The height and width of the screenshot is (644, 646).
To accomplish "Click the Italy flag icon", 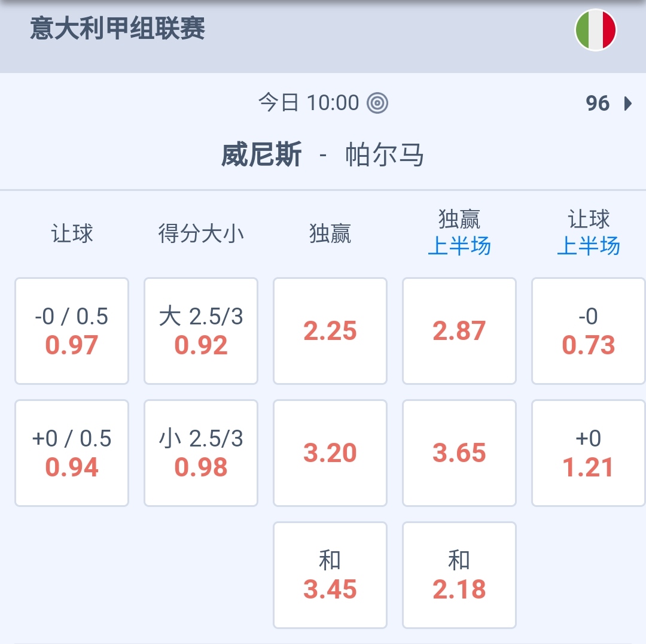I will [595, 29].
